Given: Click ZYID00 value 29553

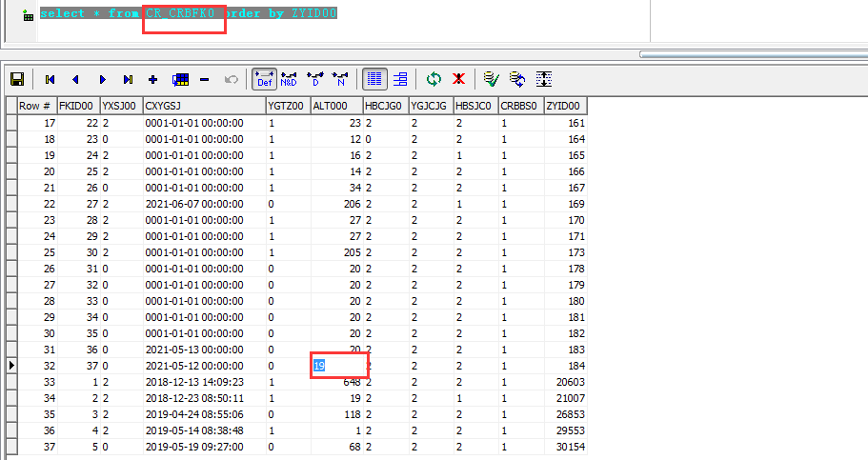Looking at the screenshot, I should 565,430.
